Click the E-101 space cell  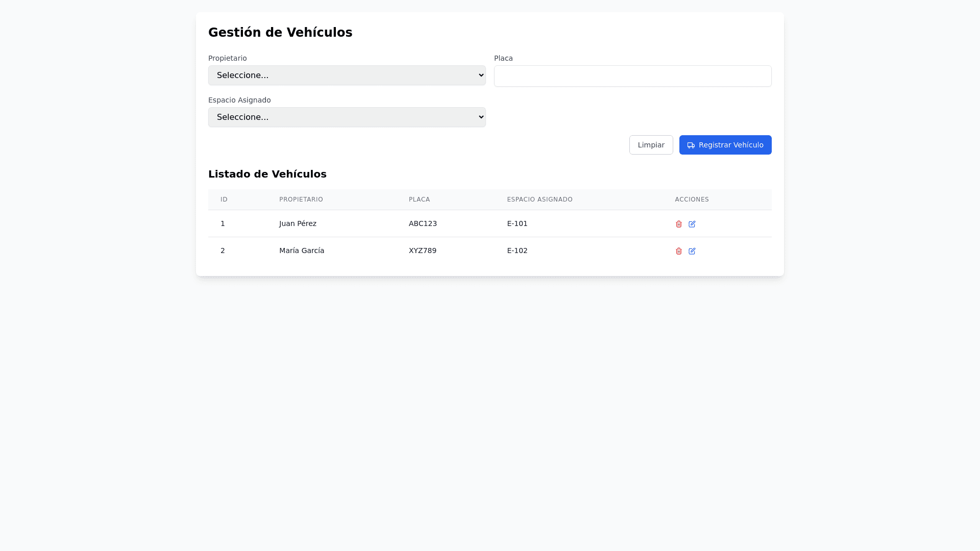point(517,223)
